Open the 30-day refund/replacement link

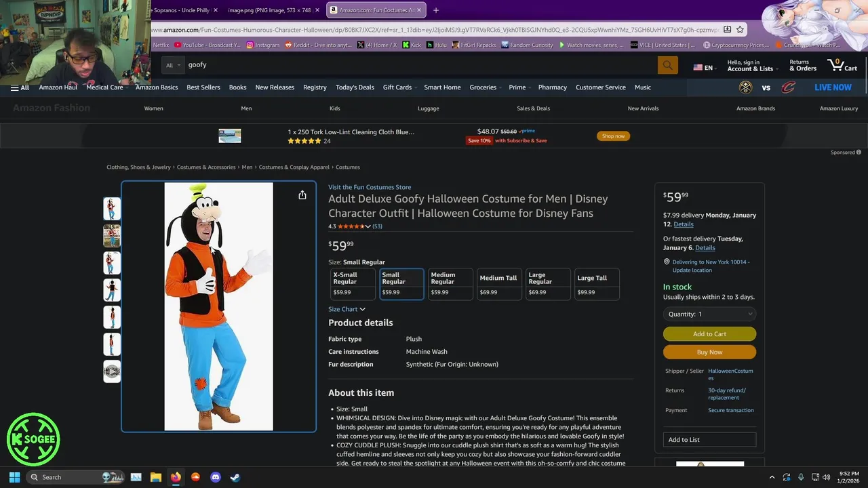tap(727, 394)
